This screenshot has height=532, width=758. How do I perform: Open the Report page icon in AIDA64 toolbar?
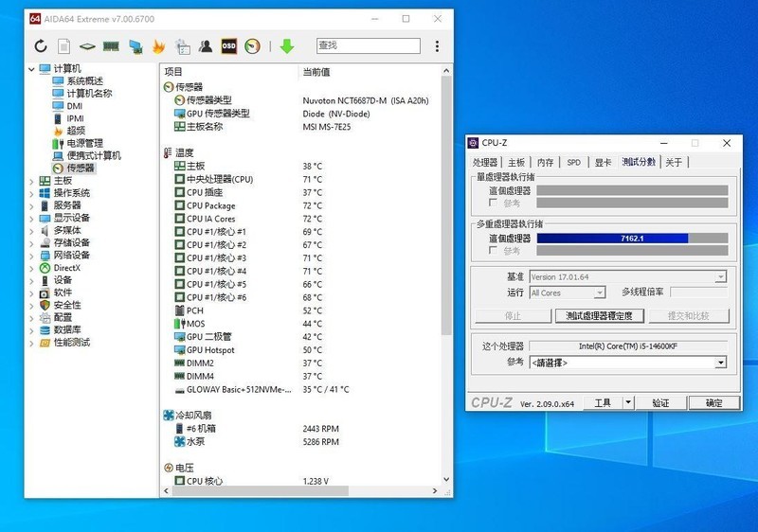click(63, 46)
